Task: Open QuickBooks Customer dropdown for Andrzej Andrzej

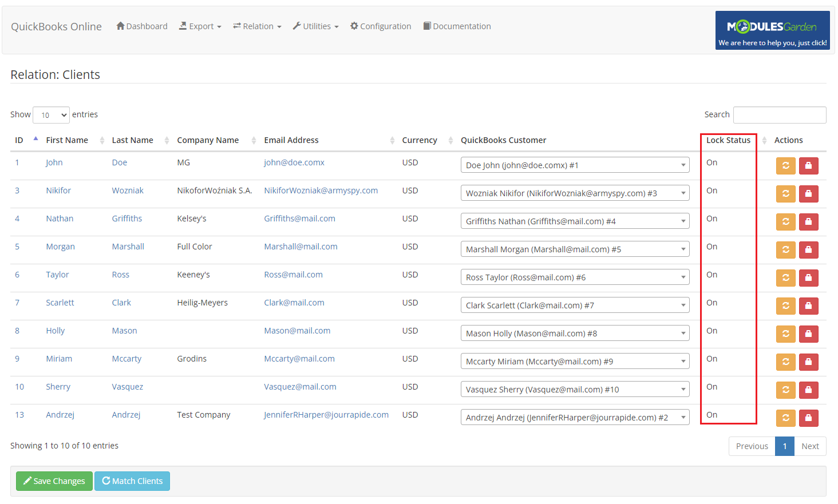Action: coord(575,417)
